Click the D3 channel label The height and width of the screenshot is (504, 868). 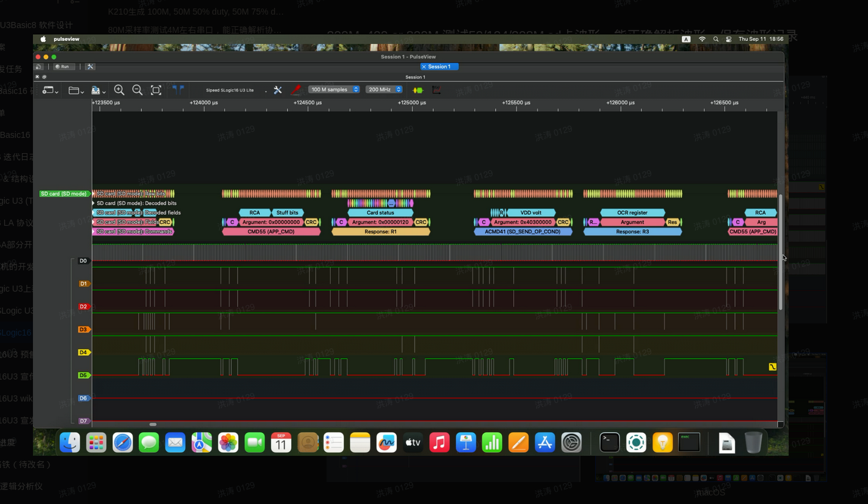(84, 329)
